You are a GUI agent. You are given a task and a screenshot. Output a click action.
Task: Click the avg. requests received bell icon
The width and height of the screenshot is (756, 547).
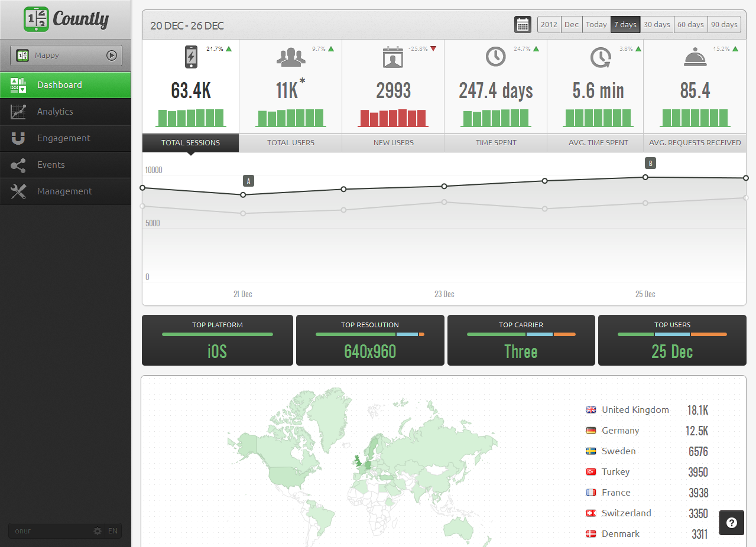pyautogui.click(x=695, y=57)
